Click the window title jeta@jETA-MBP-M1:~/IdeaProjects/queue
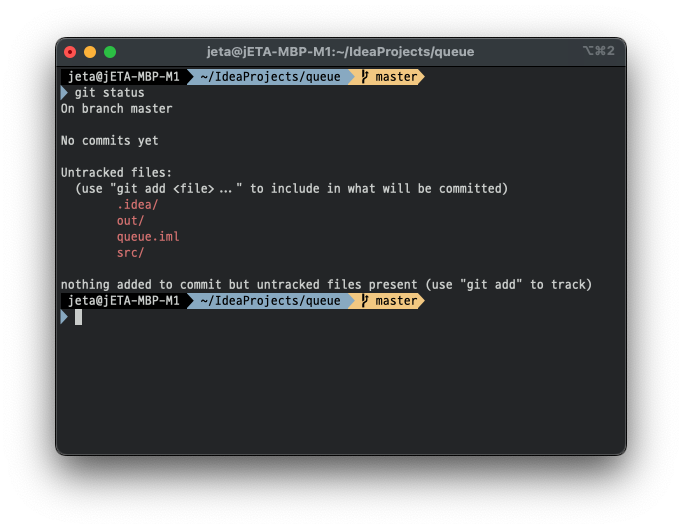Screen dimensions: 682x529 (340, 52)
